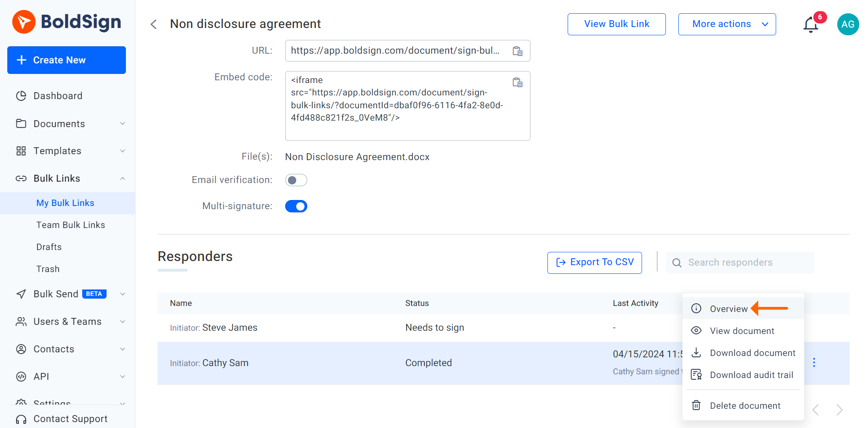Click the download arrow icon
Screen dimensions: 868x428
tap(696, 353)
